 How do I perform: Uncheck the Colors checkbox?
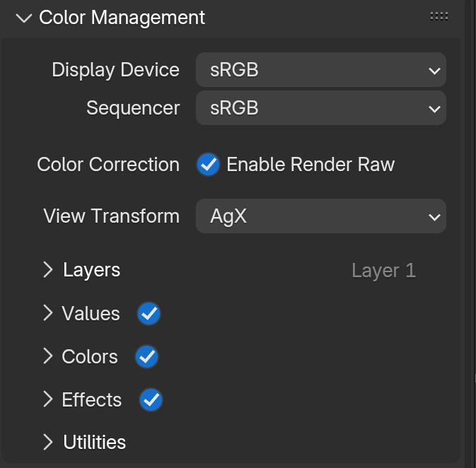click(146, 357)
